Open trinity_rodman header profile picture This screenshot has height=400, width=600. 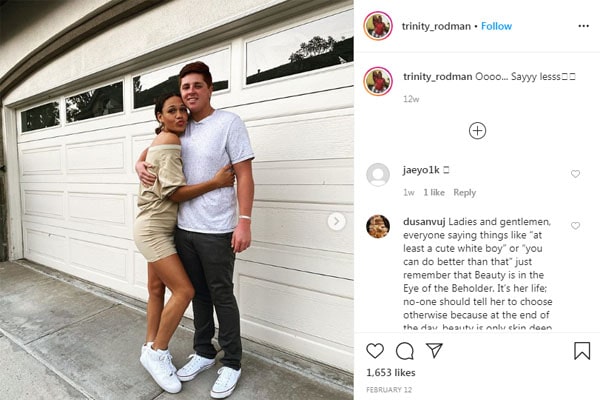(378, 26)
